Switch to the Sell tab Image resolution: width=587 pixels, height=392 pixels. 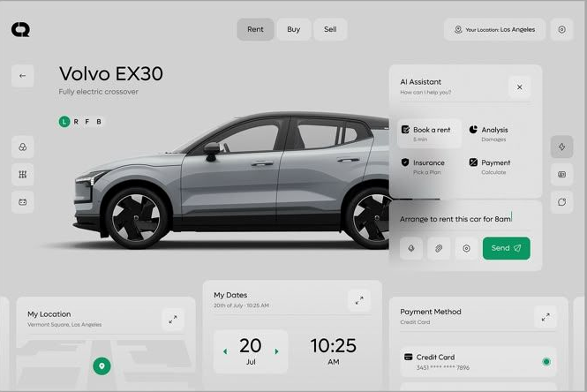tap(329, 29)
